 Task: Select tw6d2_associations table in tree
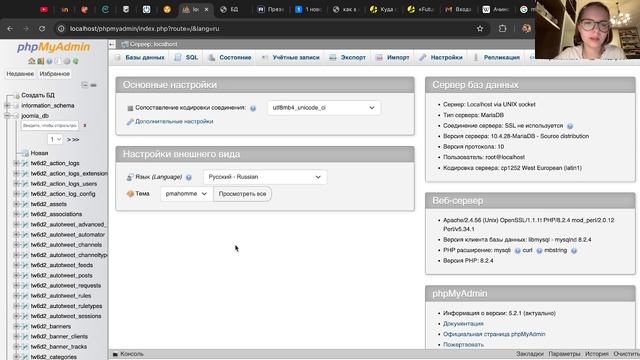click(56, 214)
